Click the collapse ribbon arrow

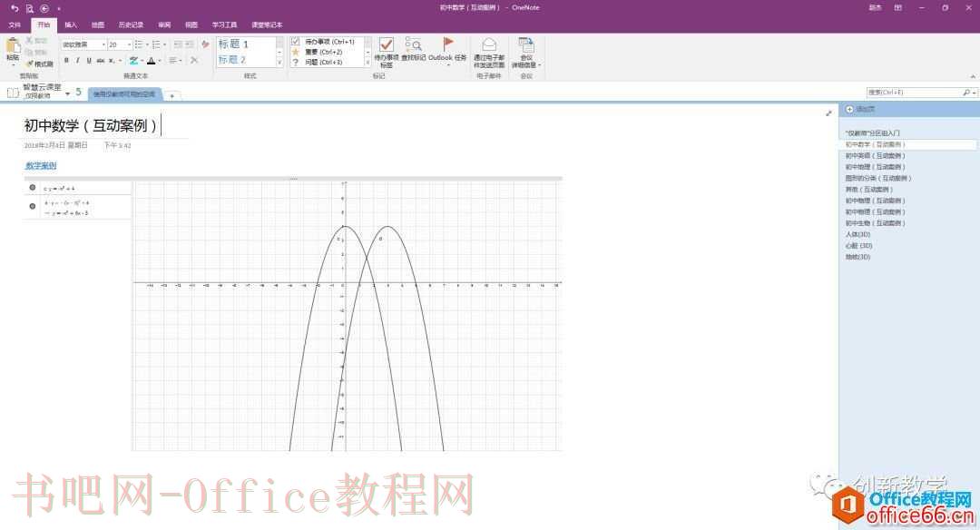[973, 76]
